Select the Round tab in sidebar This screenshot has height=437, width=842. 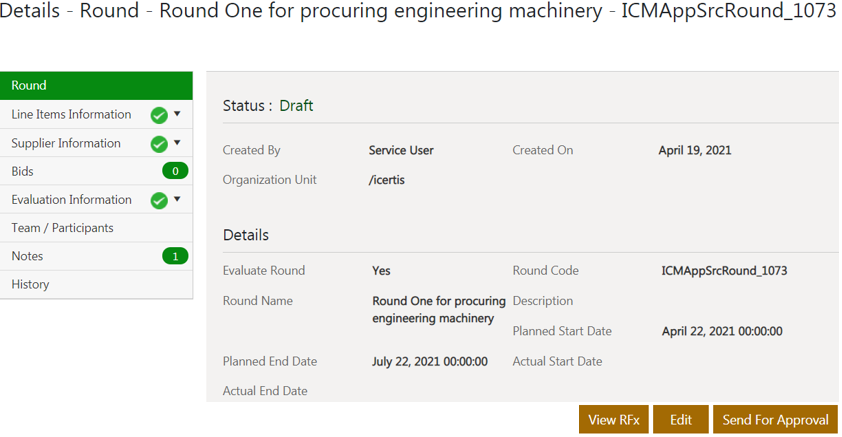(96, 86)
